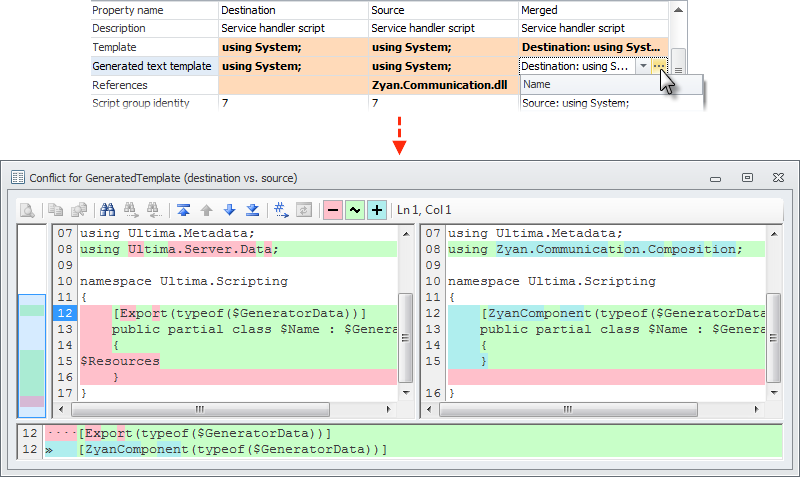Go to the next difference arrow
Image resolution: width=800 pixels, height=477 pixels.
pyautogui.click(x=229, y=210)
